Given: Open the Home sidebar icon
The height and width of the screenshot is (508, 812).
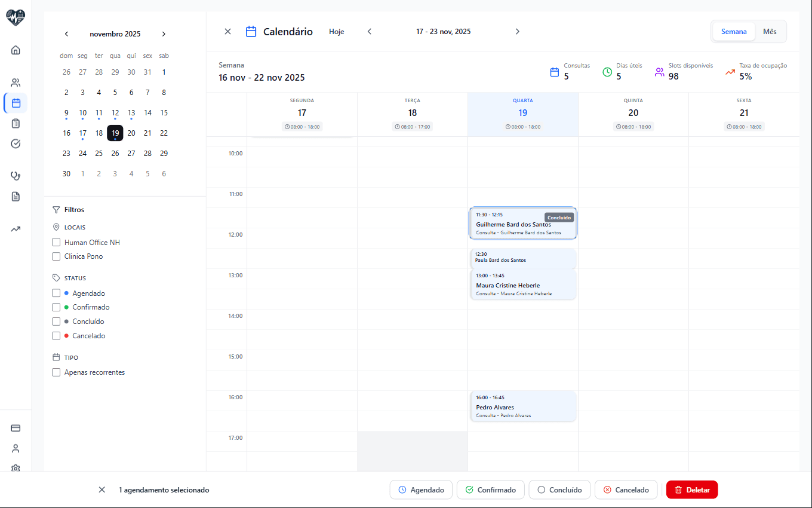Looking at the screenshot, I should (15, 50).
